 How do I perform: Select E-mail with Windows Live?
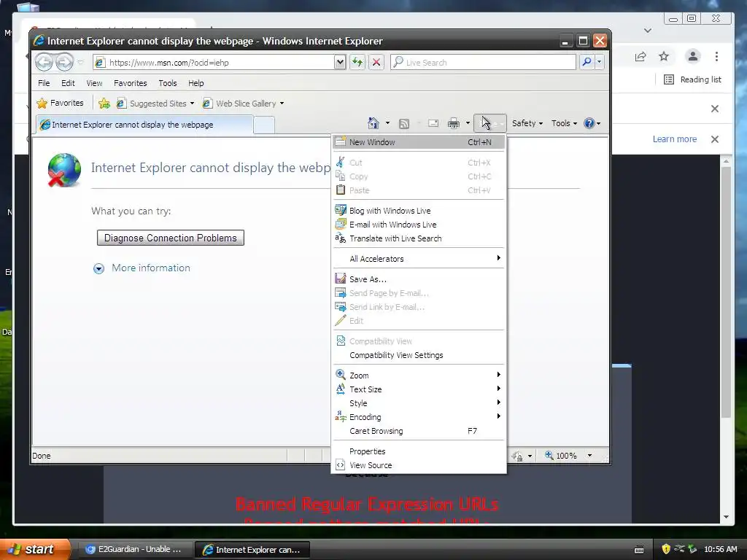tap(419, 225)
